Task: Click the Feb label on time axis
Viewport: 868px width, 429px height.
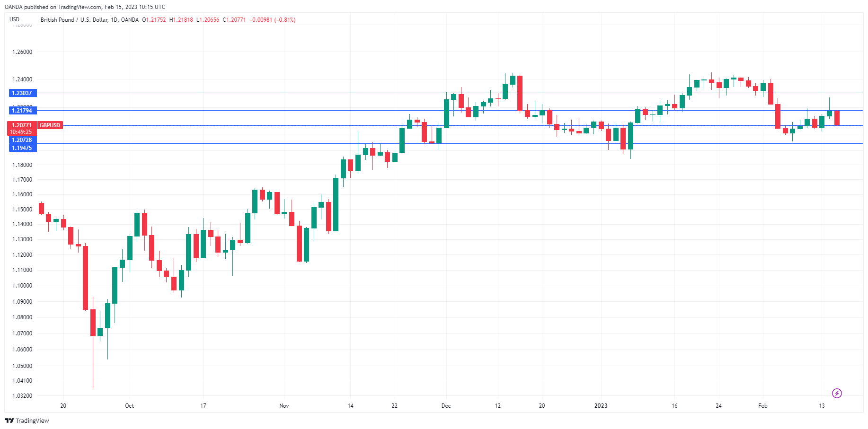Action: click(762, 406)
